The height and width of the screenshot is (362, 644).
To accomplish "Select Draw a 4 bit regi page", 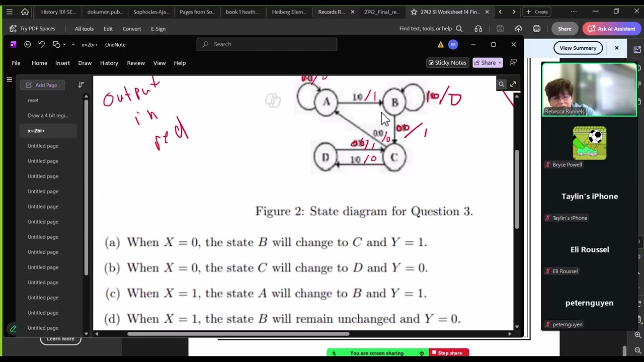I will pyautogui.click(x=48, y=116).
